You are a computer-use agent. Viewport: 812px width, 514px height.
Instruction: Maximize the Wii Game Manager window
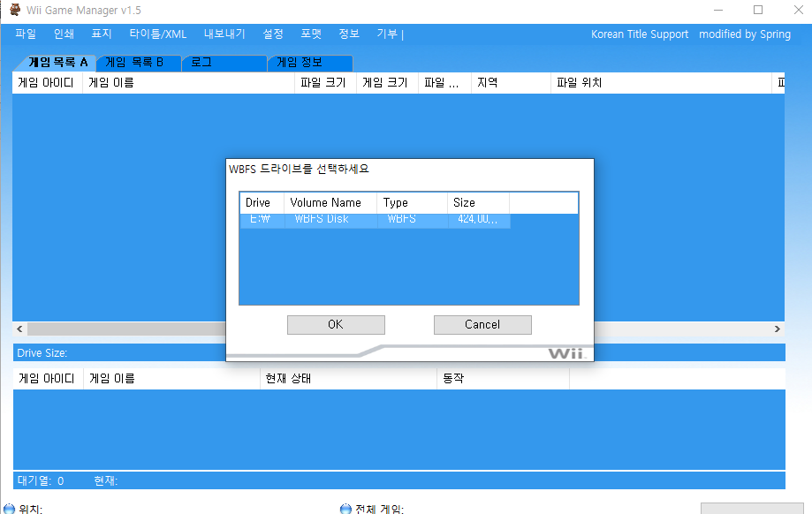(x=758, y=10)
